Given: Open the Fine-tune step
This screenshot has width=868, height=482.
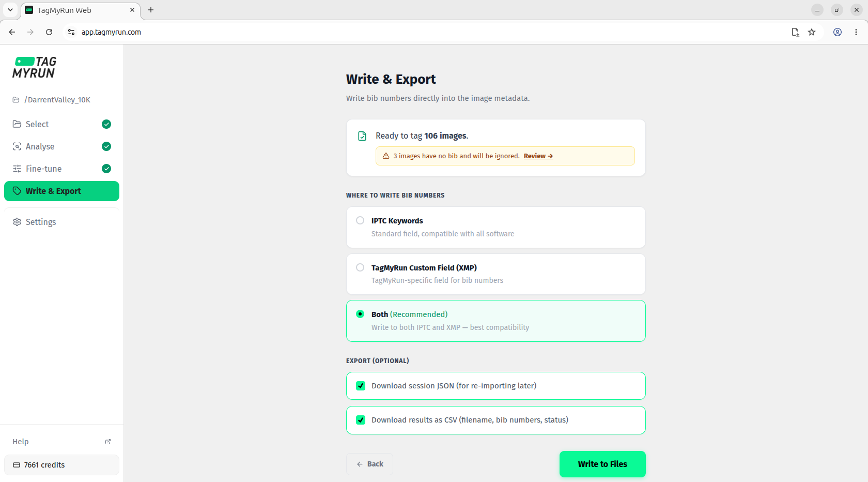Looking at the screenshot, I should (x=61, y=169).
